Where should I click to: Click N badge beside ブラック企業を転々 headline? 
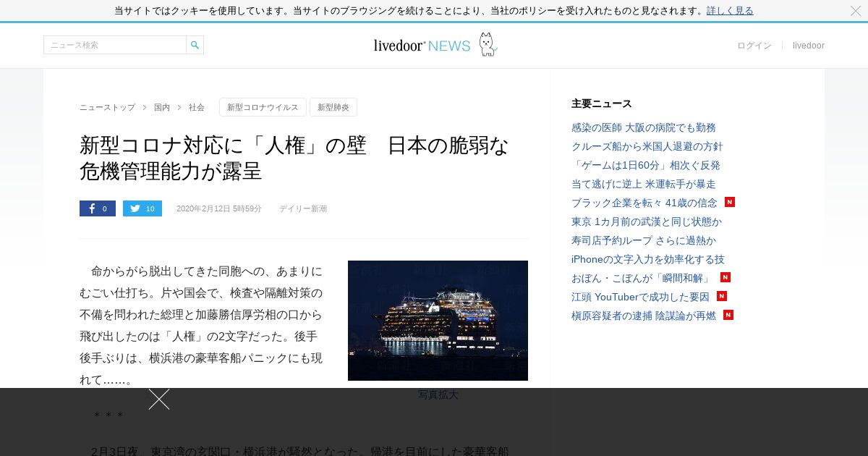[x=730, y=202]
